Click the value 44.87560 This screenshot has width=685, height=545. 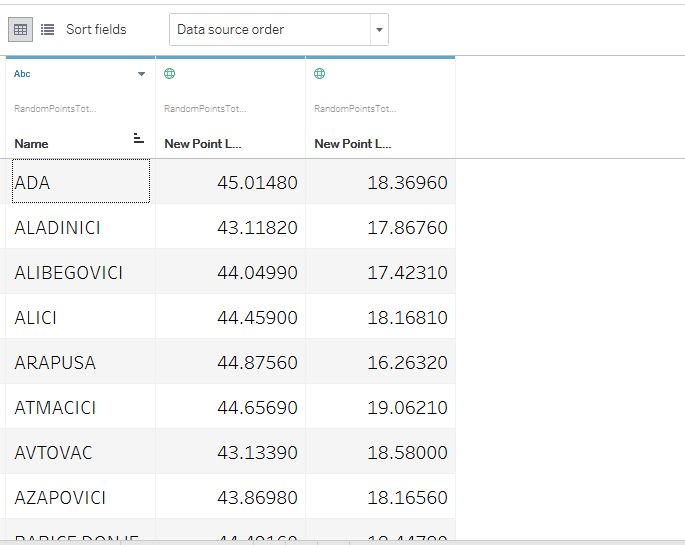[x=257, y=362]
